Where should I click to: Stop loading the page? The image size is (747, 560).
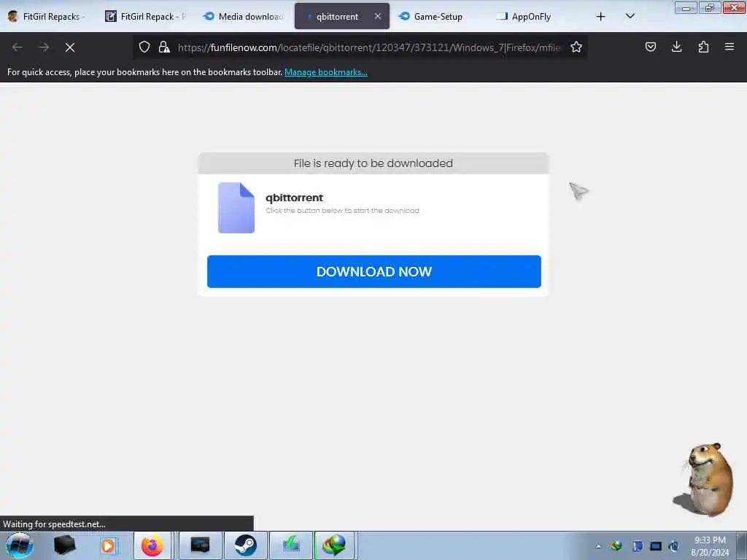70,47
